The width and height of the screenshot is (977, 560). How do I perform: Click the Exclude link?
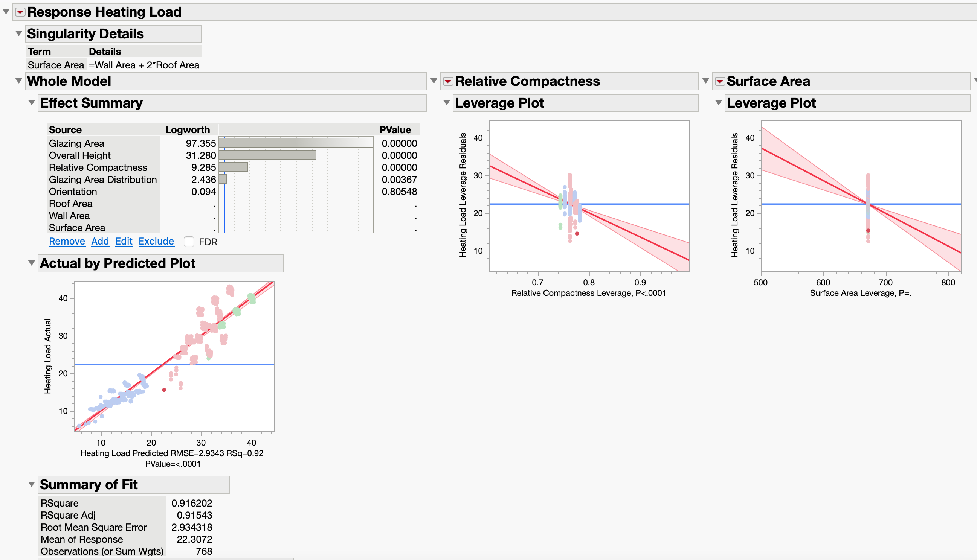point(156,241)
